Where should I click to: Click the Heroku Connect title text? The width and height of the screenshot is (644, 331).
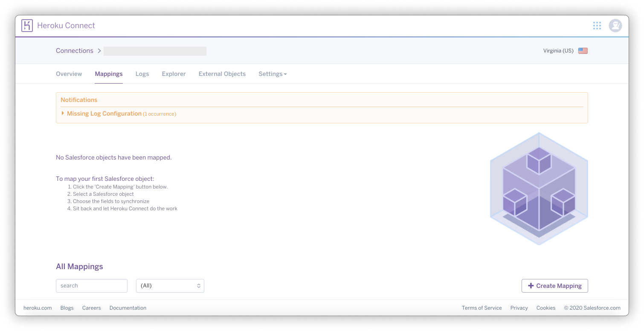pos(66,26)
